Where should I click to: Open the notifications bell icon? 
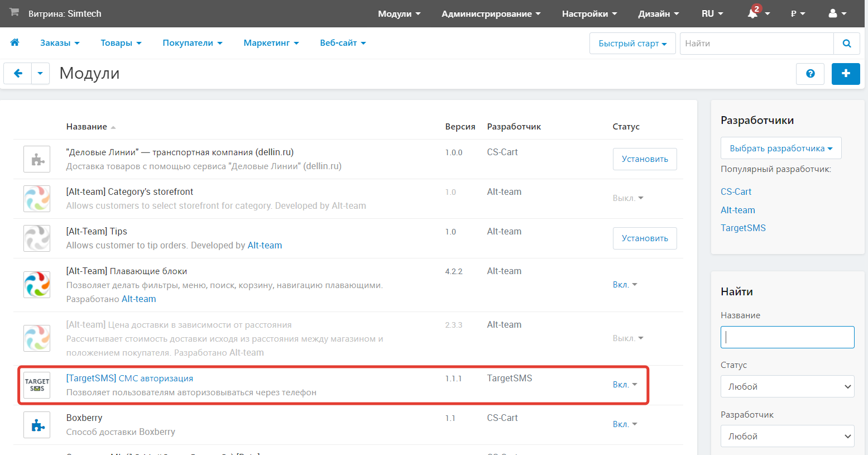752,13
